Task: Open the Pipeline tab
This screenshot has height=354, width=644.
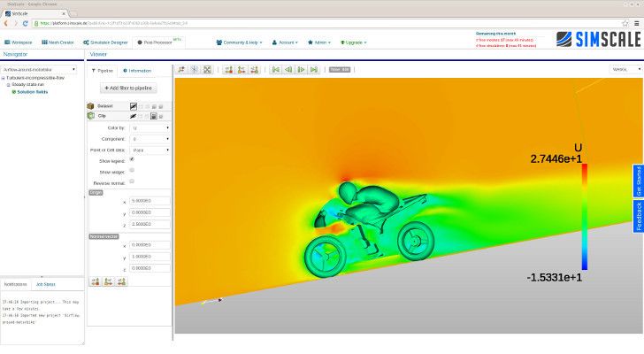Action: 103,71
